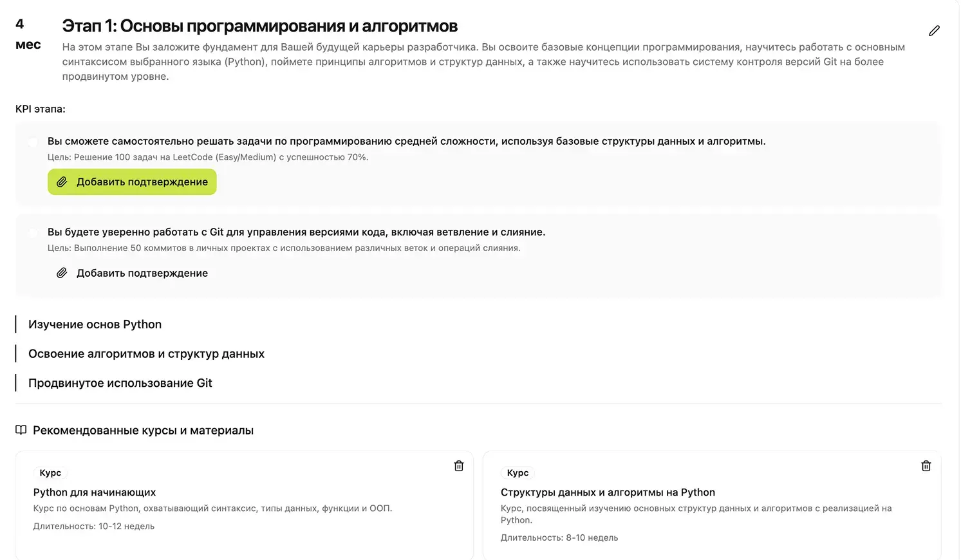The image size is (961, 560).
Task: Open 'Структуры данных и алгоритмы на Python' course title
Action: coord(608,492)
